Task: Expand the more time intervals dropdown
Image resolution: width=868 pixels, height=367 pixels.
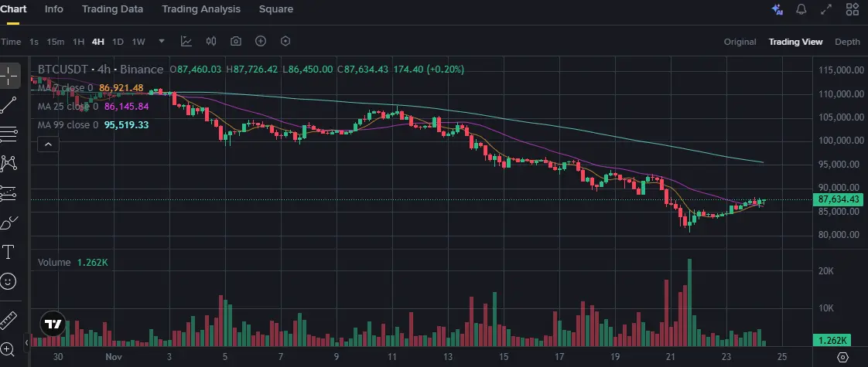Action: [162, 41]
